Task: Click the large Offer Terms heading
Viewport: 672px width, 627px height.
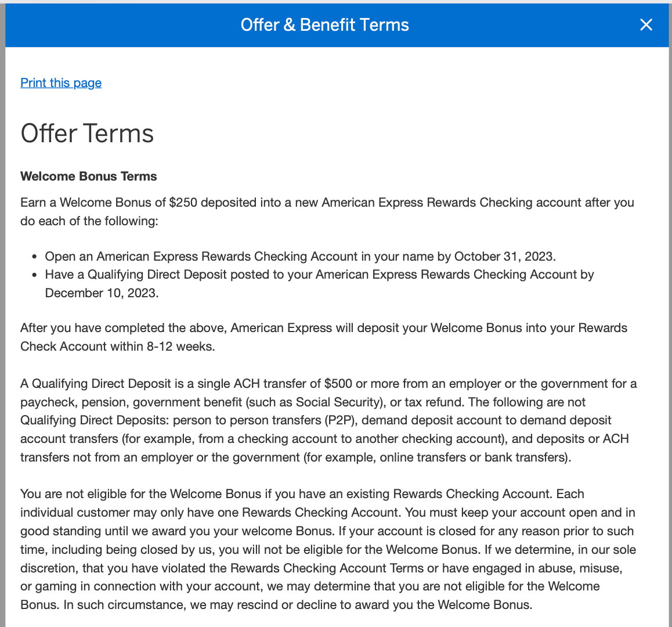Action: pyautogui.click(x=87, y=134)
